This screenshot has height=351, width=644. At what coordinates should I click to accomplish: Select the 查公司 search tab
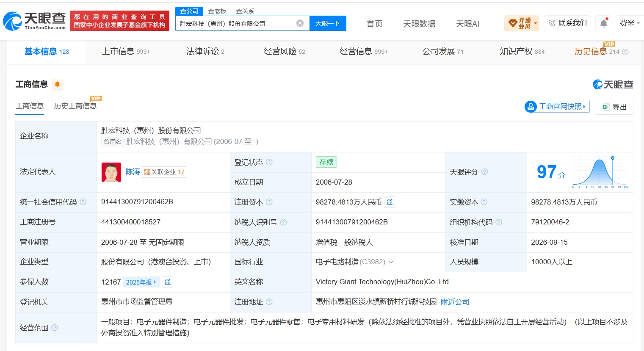pyautogui.click(x=189, y=11)
